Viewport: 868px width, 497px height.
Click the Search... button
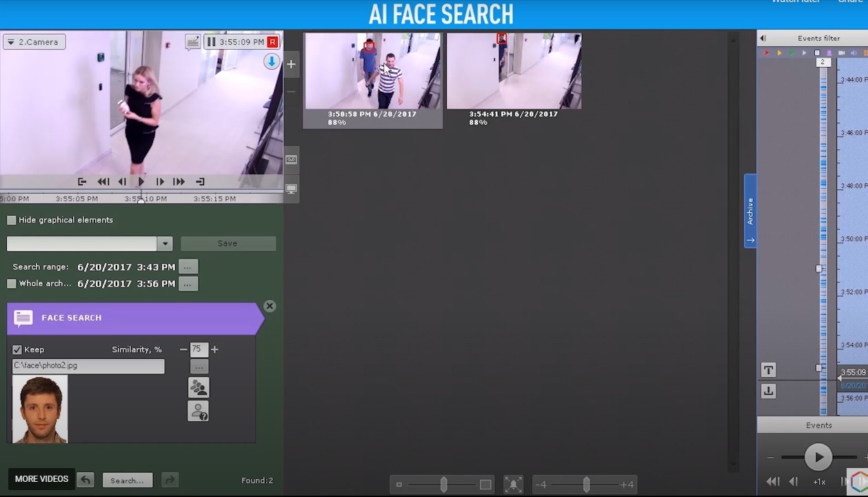coord(127,480)
